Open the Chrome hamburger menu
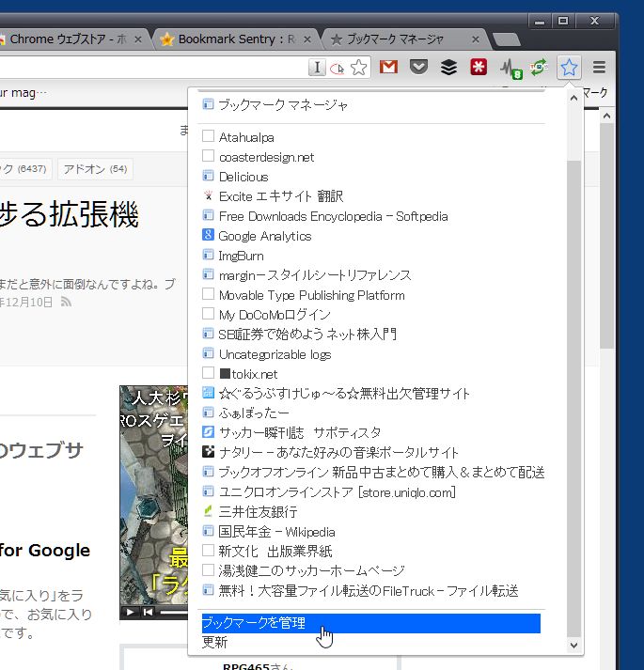The width and height of the screenshot is (644, 670). click(x=599, y=67)
